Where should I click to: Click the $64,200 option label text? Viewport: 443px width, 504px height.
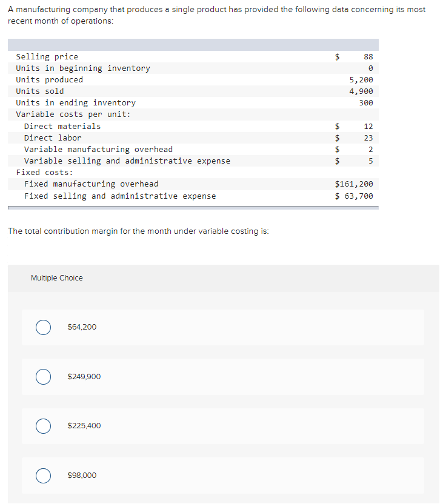(x=82, y=327)
